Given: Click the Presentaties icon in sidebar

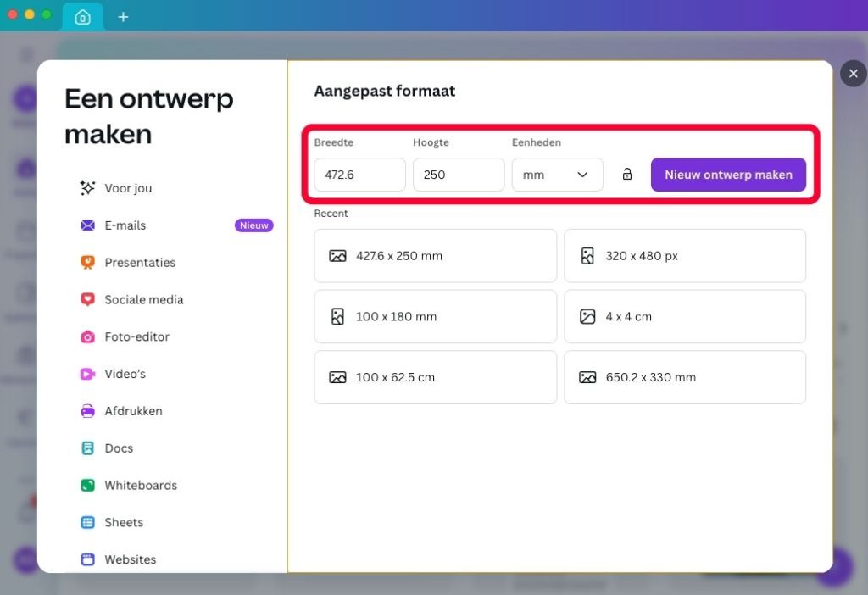Looking at the screenshot, I should (87, 263).
